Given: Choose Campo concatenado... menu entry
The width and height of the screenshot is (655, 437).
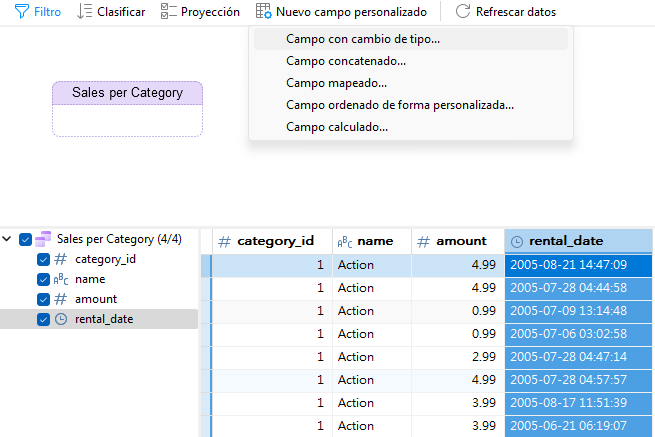Looking at the screenshot, I should click(x=411, y=61).
